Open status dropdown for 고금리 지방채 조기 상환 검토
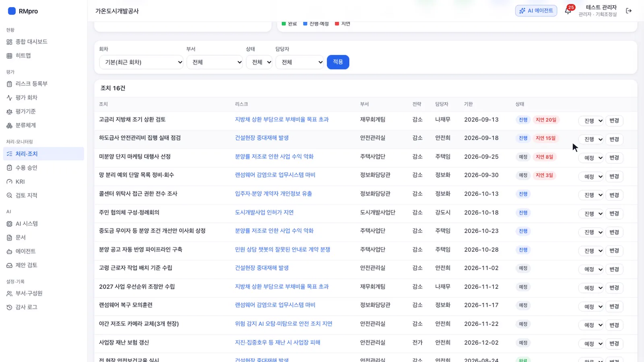 [591, 121]
